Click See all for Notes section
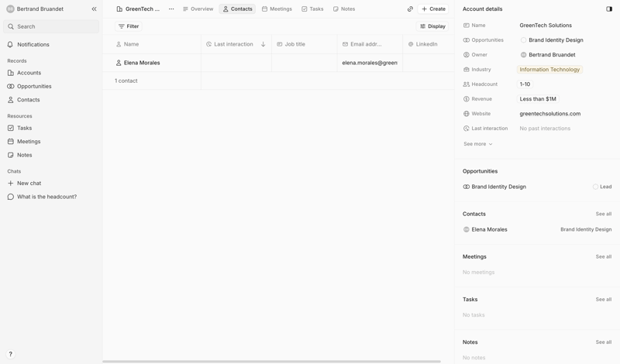Screen dimensions: 620x364 click(x=604, y=342)
